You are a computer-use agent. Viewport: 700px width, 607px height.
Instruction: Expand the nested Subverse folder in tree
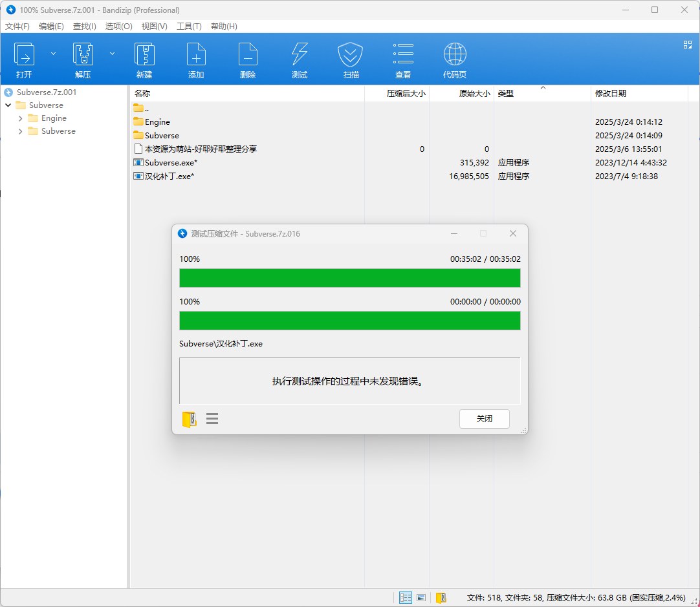20,131
